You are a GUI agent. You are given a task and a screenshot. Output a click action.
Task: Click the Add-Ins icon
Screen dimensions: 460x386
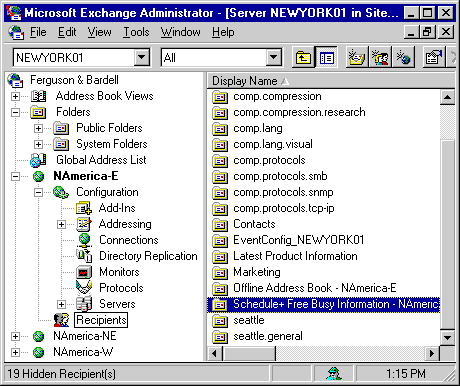(x=84, y=208)
